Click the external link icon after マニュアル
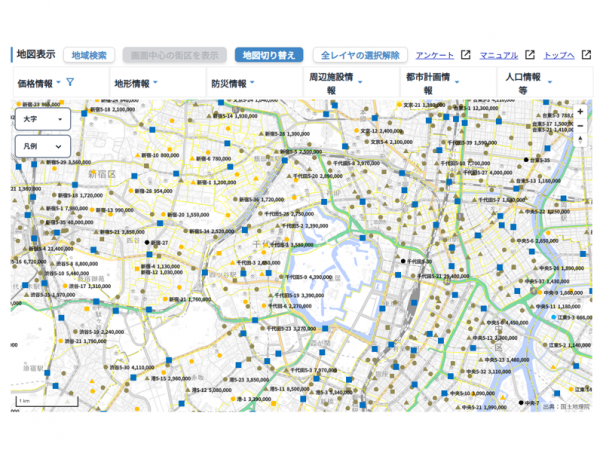Screen dimensions: 600x450 pyautogui.click(x=529, y=55)
